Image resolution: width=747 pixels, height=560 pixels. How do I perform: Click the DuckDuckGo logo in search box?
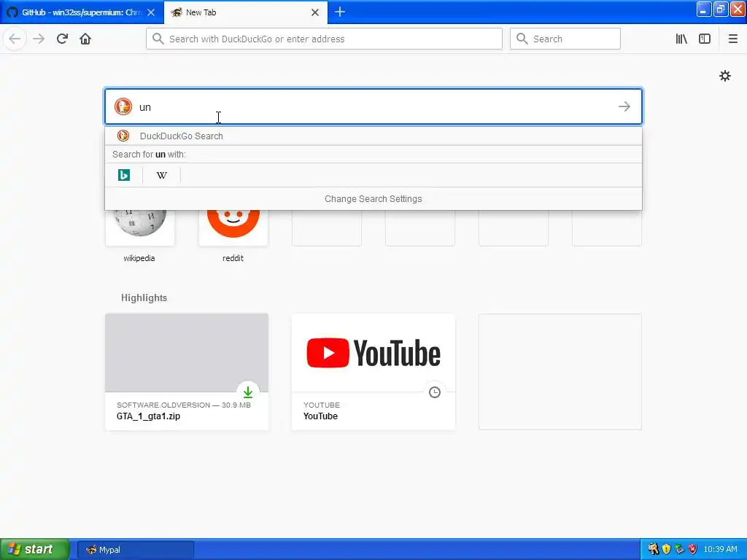123,106
